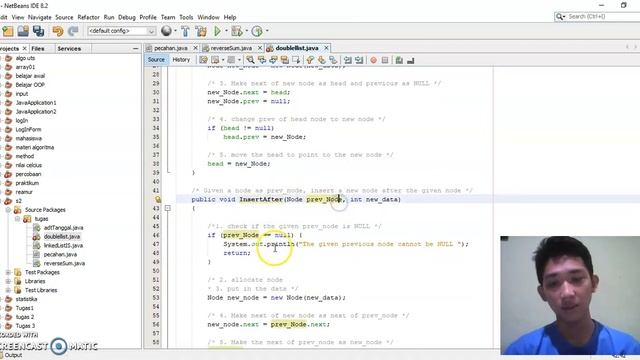Click the Uncomment icon in editor toolbar
The width and height of the screenshot is (640, 360).
coord(411,60)
